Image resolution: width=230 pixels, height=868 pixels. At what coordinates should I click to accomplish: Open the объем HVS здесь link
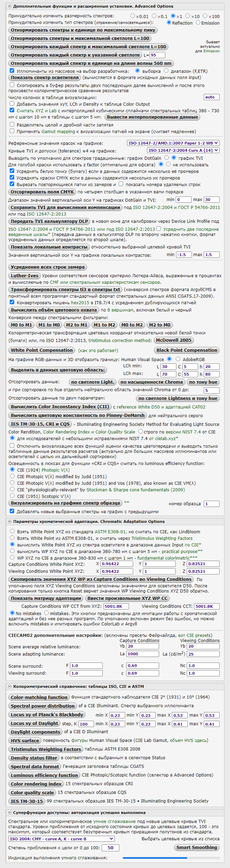click(x=188, y=740)
